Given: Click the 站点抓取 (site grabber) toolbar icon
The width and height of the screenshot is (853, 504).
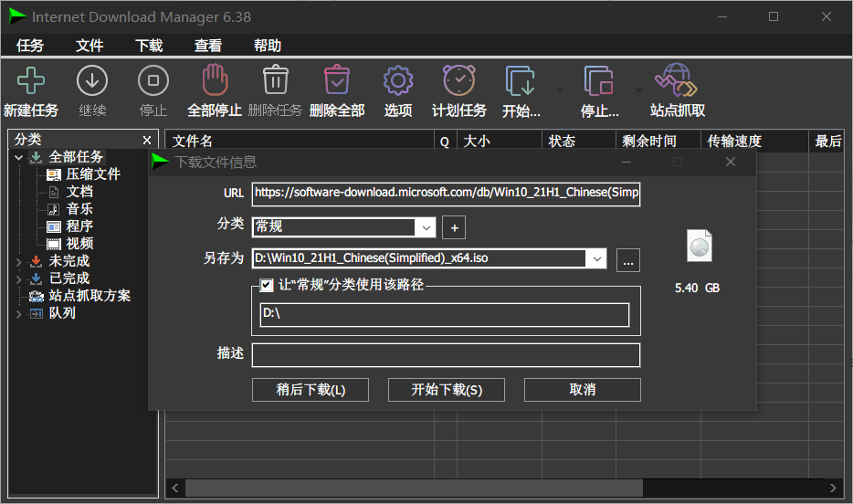Looking at the screenshot, I should 677,81.
